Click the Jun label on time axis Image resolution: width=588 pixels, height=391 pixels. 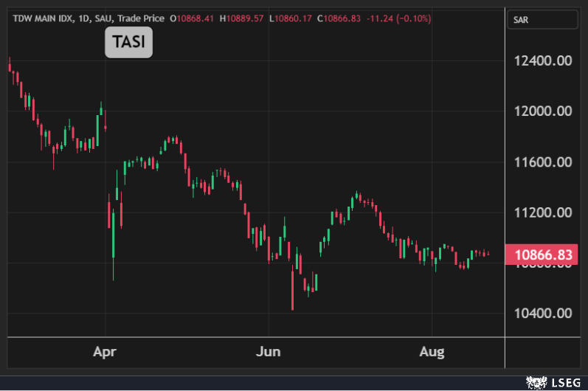[269, 352]
